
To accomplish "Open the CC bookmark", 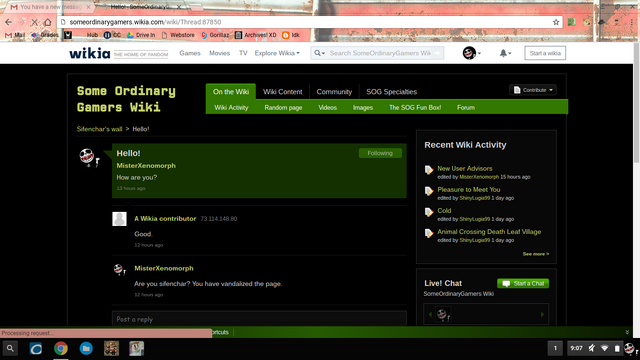I will click(x=112, y=35).
